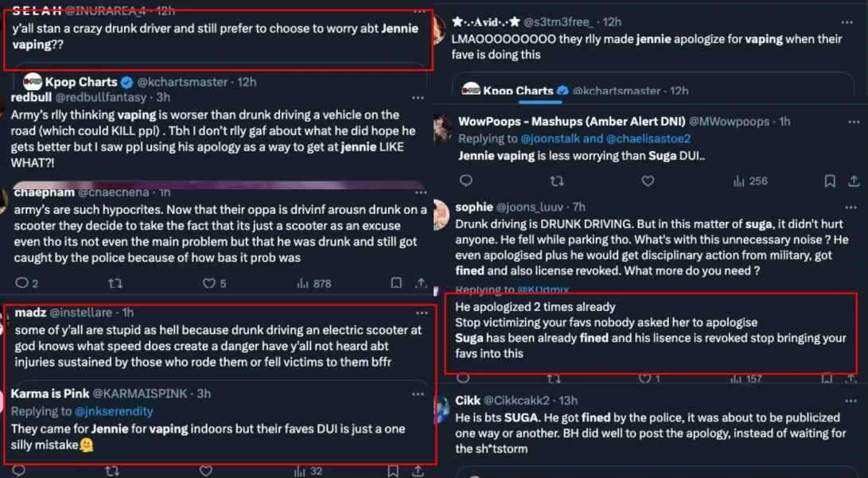This screenshot has width=868, height=478.
Task: Open more options on madz's tweet
Action: 418,312
